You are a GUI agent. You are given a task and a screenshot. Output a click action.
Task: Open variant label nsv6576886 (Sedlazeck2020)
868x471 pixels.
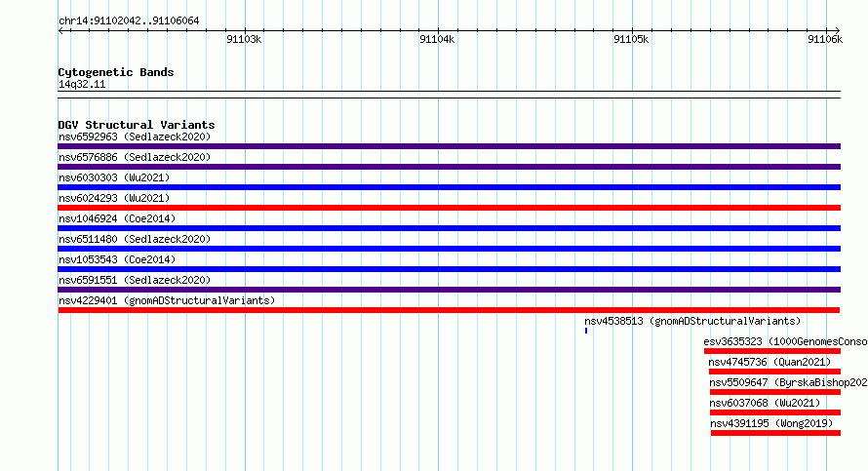pos(135,157)
